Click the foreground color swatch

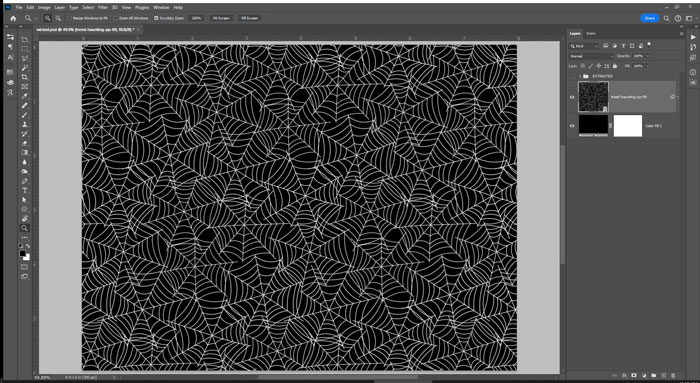(23, 254)
